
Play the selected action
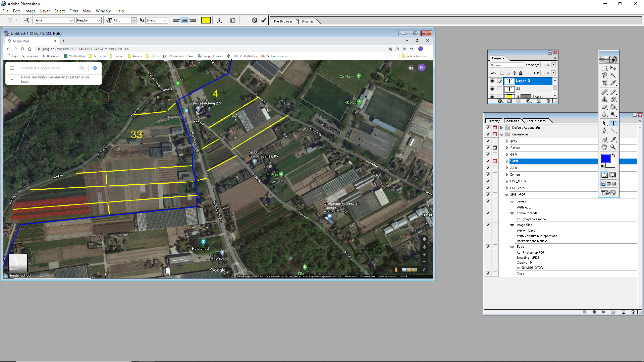click(x=604, y=312)
